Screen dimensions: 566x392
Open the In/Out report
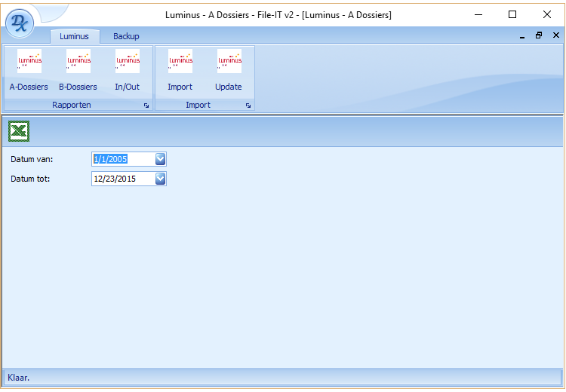[127, 70]
